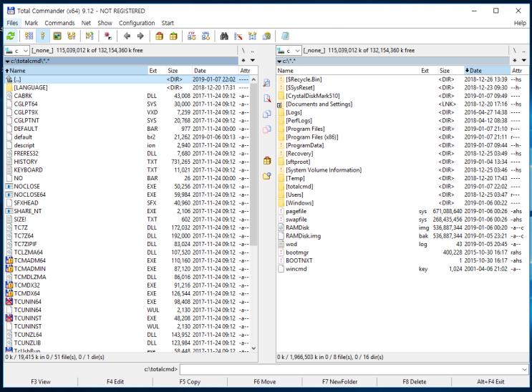Viewport: 532px width, 392px height.
Task: Enable thumbnail view toolbar icon
Action: coord(57,36)
